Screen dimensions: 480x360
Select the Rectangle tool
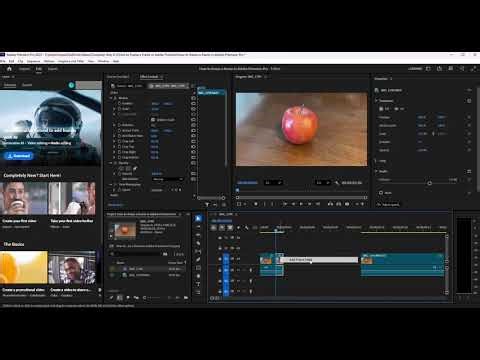tap(198, 268)
